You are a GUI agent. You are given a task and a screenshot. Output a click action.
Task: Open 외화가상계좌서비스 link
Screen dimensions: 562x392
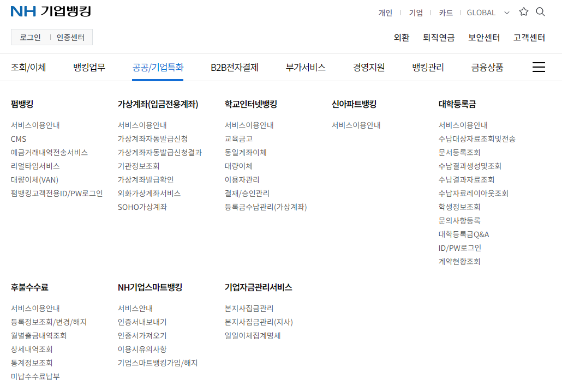pyautogui.click(x=149, y=194)
